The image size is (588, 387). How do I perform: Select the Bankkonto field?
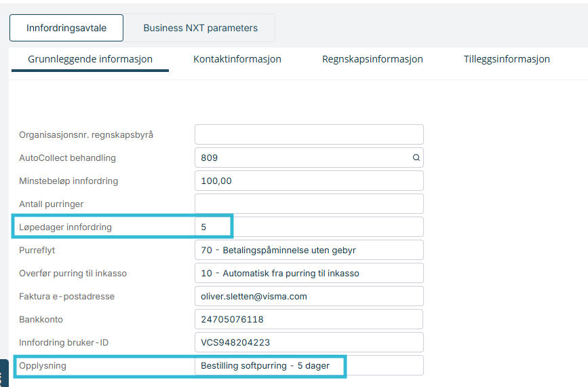(309, 319)
